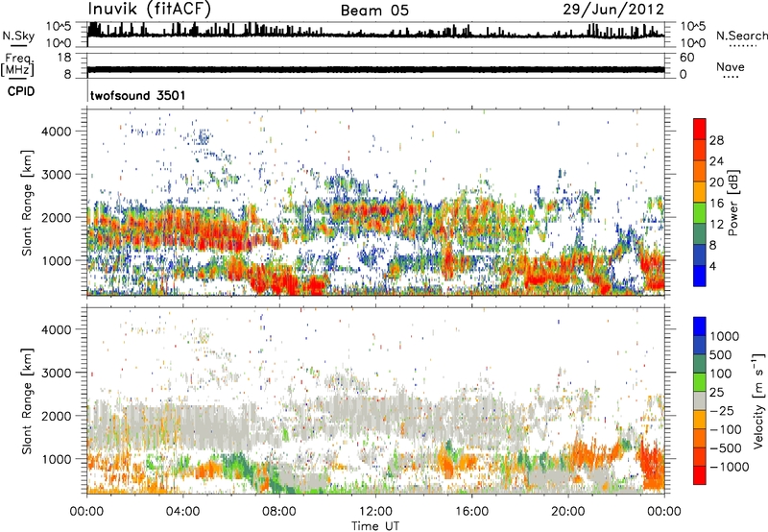Click the 'Nave' legend label
The width and height of the screenshot is (768, 532).
[x=731, y=66]
